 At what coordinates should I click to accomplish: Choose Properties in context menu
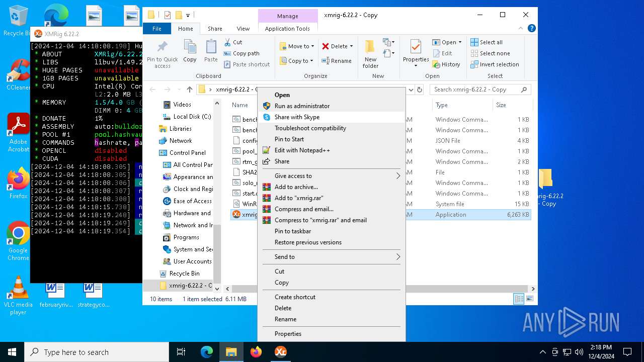[x=332, y=334]
